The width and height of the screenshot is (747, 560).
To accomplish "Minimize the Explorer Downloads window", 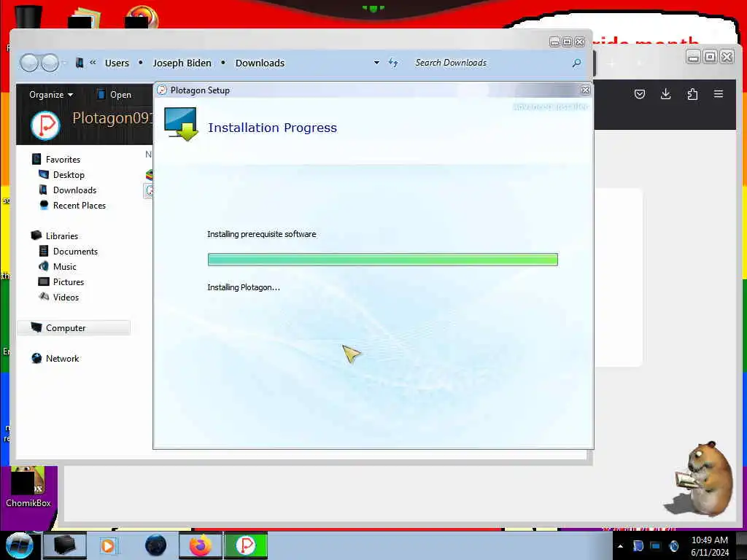I will pyautogui.click(x=554, y=42).
